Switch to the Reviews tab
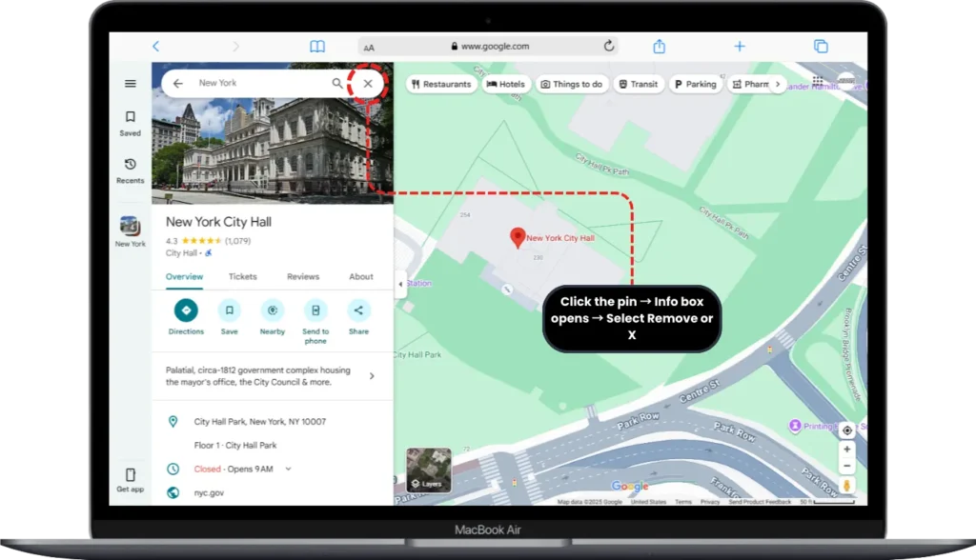 [x=302, y=276]
